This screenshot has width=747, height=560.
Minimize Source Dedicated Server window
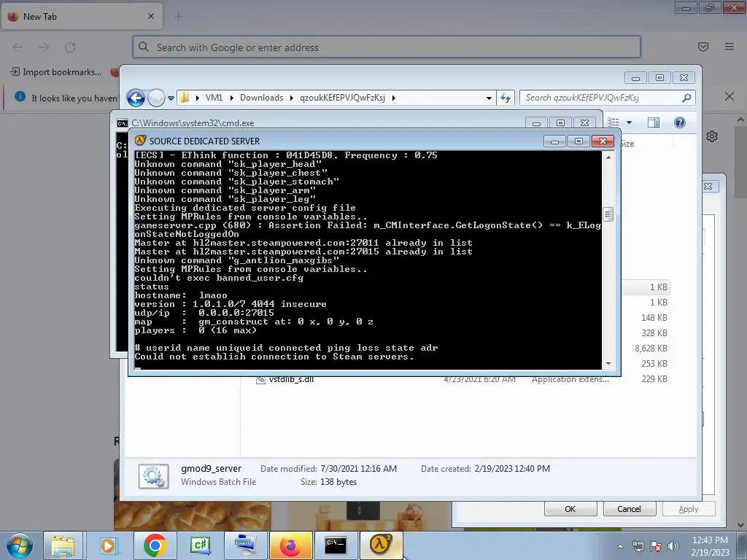pyautogui.click(x=554, y=141)
